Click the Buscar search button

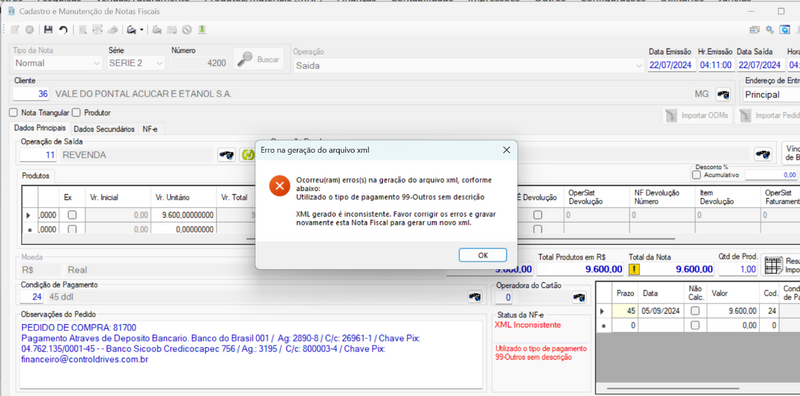tap(259, 60)
